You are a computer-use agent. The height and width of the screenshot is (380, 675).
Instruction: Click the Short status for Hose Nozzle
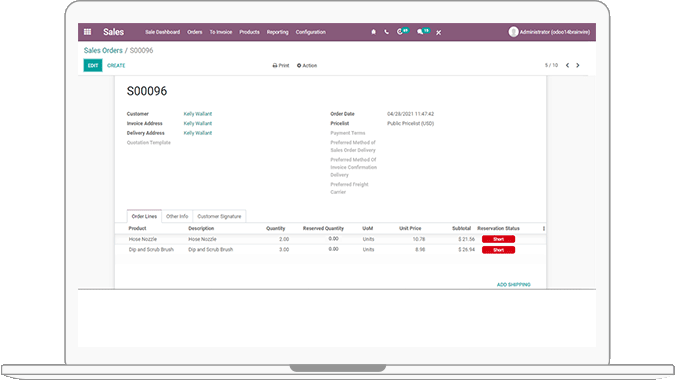click(x=499, y=239)
